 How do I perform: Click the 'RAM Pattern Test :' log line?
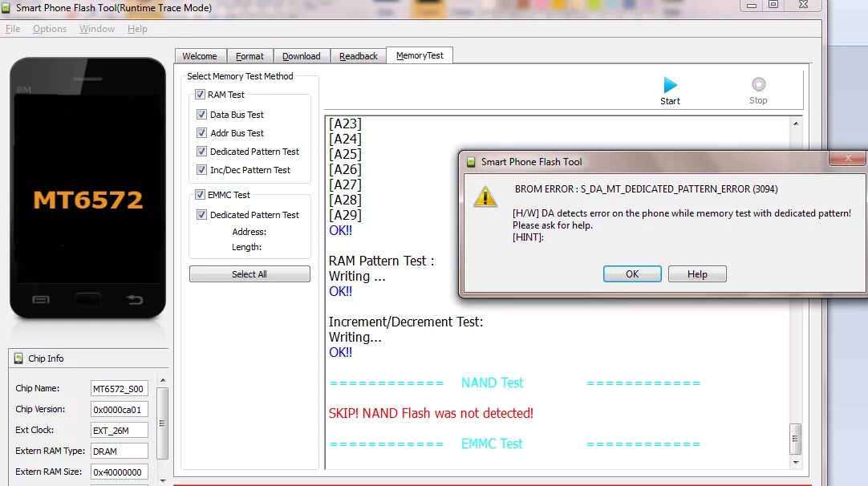point(381,261)
